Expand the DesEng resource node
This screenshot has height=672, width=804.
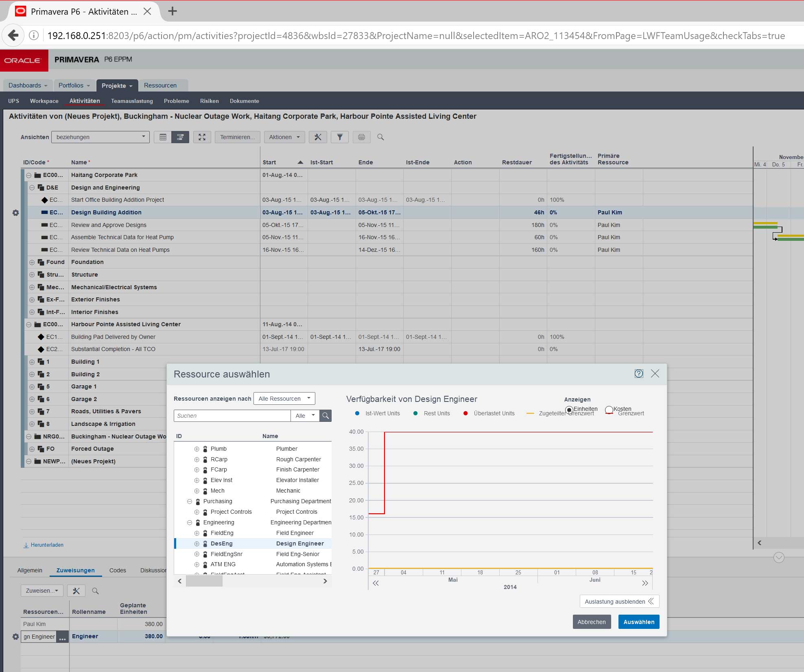[197, 543]
